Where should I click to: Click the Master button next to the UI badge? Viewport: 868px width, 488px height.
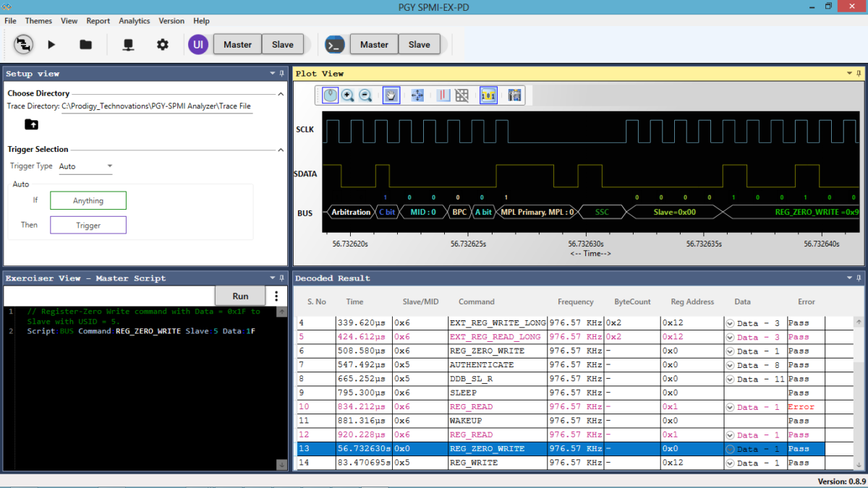tap(237, 44)
